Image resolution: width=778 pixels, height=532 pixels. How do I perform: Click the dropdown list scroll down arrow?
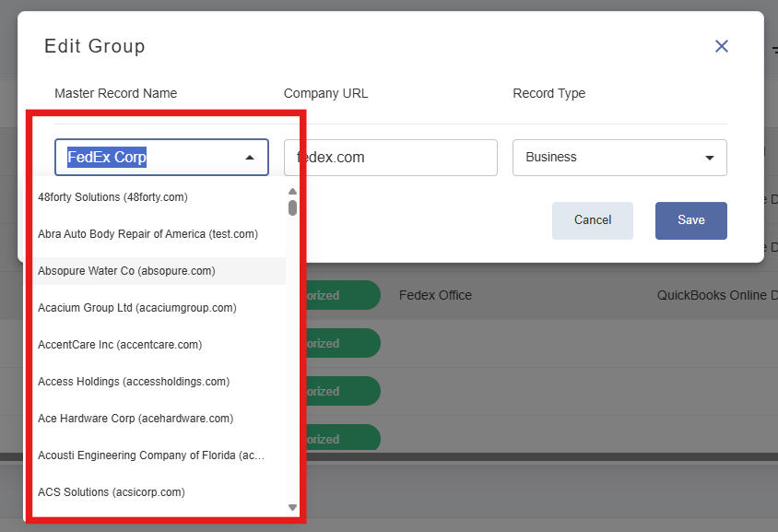point(293,507)
